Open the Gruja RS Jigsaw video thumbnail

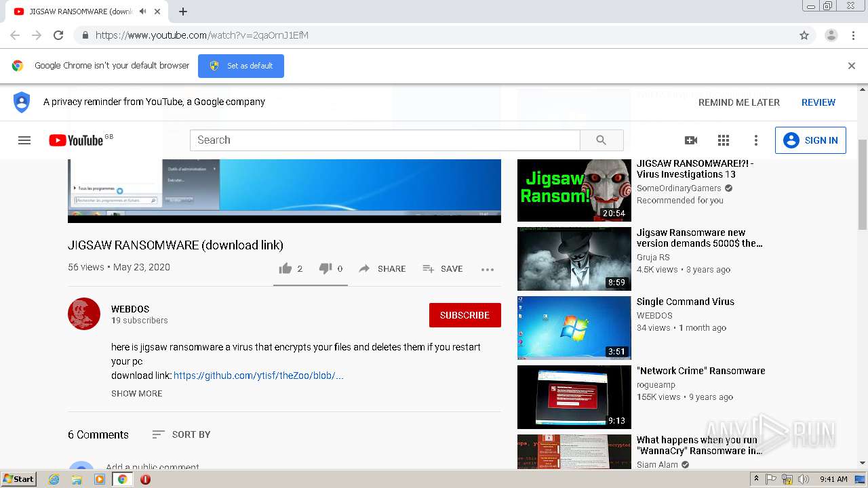574,259
